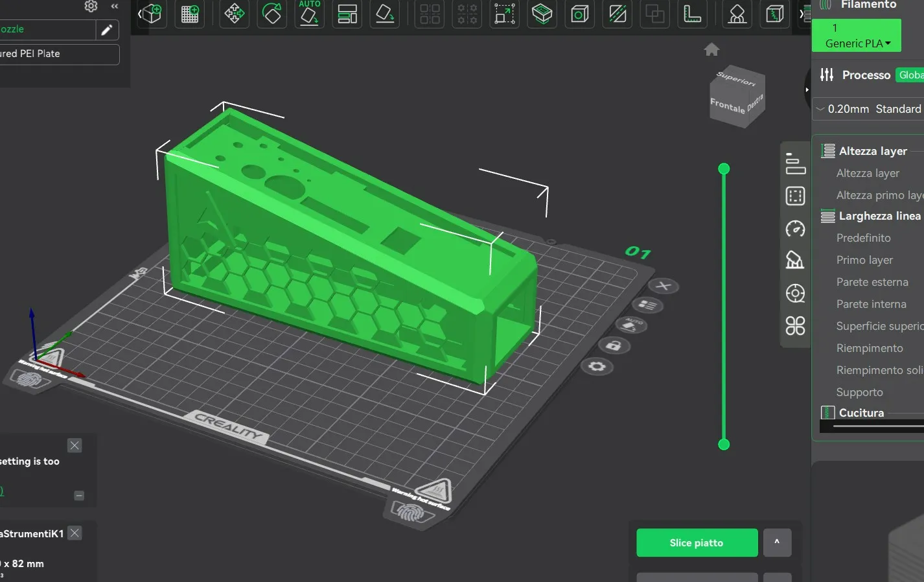Toggle the plate lock icon
Image resolution: width=924 pixels, height=582 pixels.
coord(613,345)
